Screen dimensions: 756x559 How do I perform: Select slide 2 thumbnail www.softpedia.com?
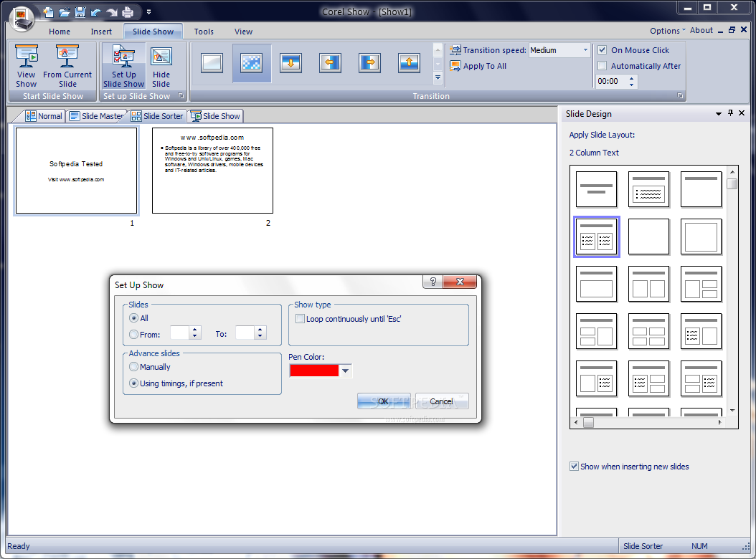(x=212, y=171)
